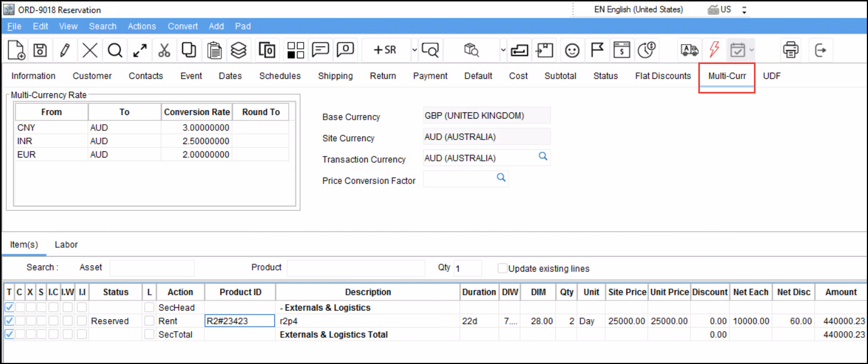Click Transaction Currency lookup magnifier
Viewport: 868px width, 364px height.
[x=543, y=156]
